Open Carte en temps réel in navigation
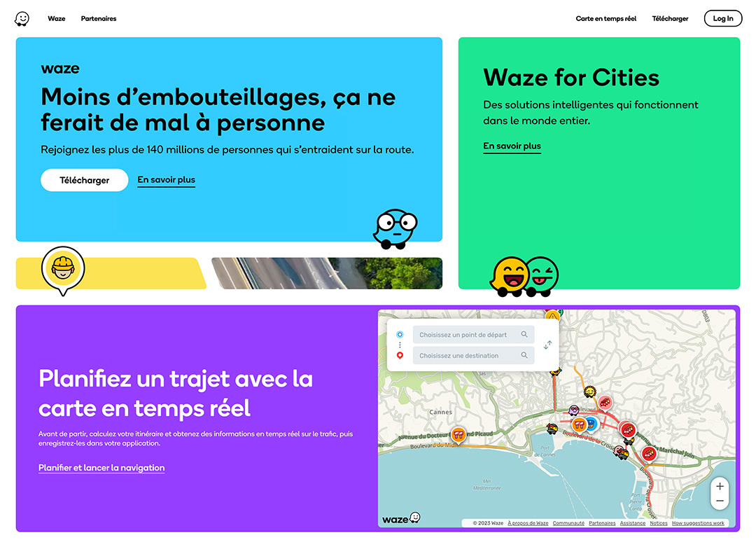 coord(605,19)
